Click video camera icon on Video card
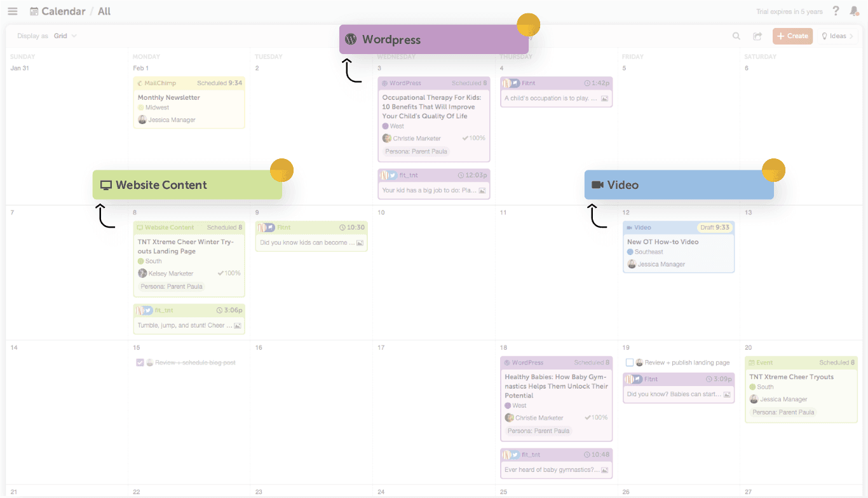The image size is (868, 498). pos(630,228)
